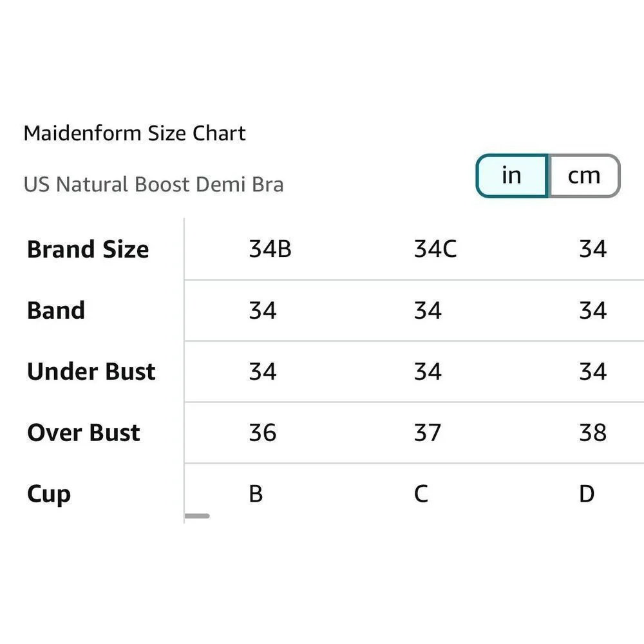Select the in units option

[511, 175]
